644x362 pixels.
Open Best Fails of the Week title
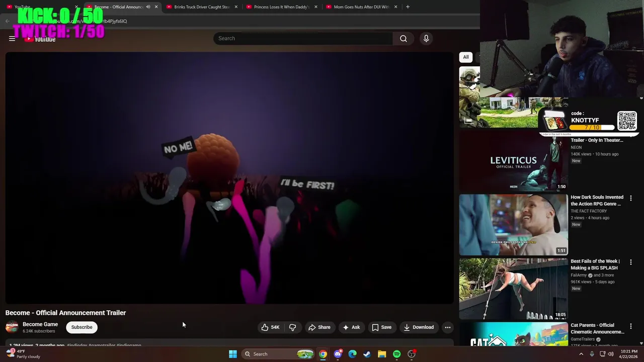(595, 264)
